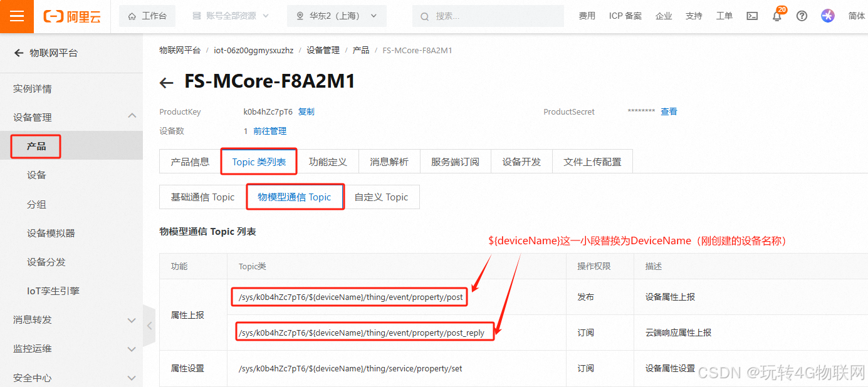
Task: Click the property/post_reply topic path
Action: click(x=362, y=333)
